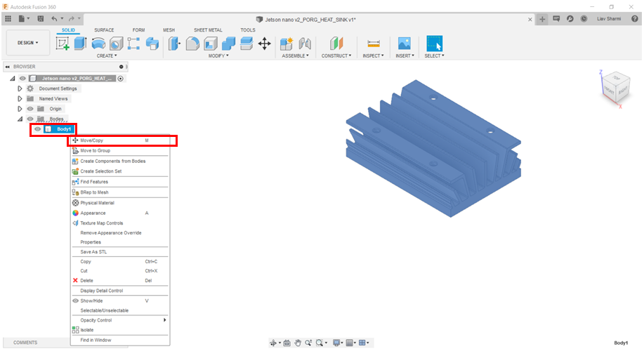Choose Isolate from context menu
The height and width of the screenshot is (349, 644).
tap(120, 330)
